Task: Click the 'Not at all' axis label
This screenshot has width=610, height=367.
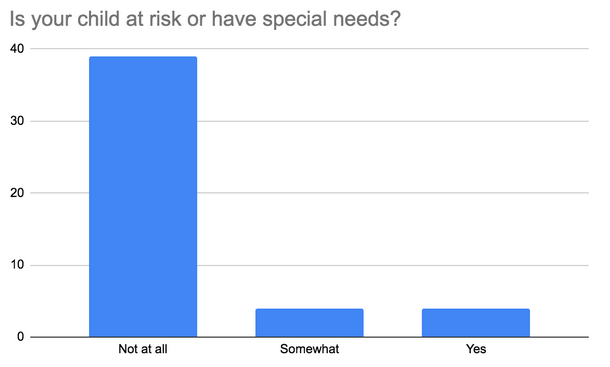Action: tap(143, 349)
